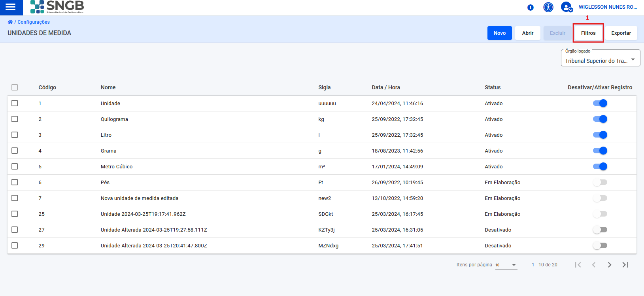The image size is (644, 296).
Task: Click the Unidade 2024-03-25T19:17:41.962Z cell
Action: [x=143, y=214]
